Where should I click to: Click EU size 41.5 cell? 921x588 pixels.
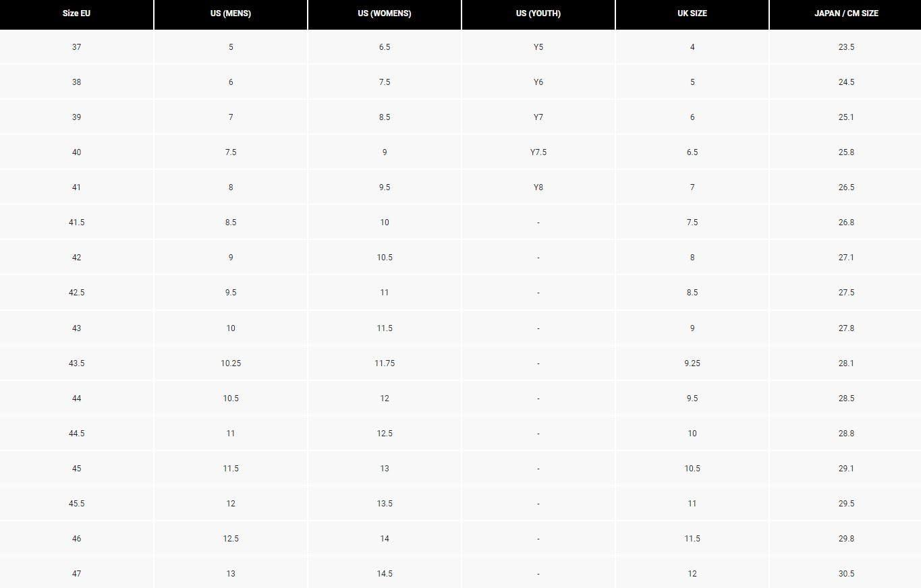coord(76,223)
